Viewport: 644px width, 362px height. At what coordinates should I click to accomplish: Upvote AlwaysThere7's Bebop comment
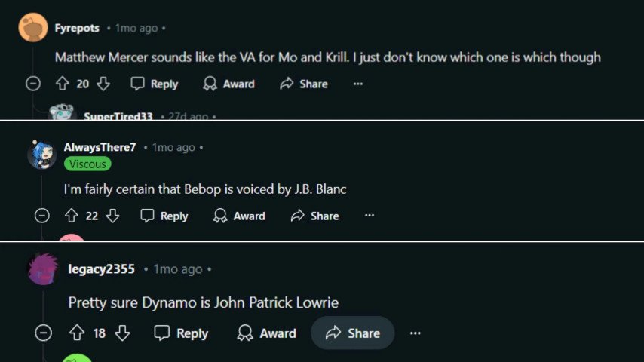pos(72,216)
